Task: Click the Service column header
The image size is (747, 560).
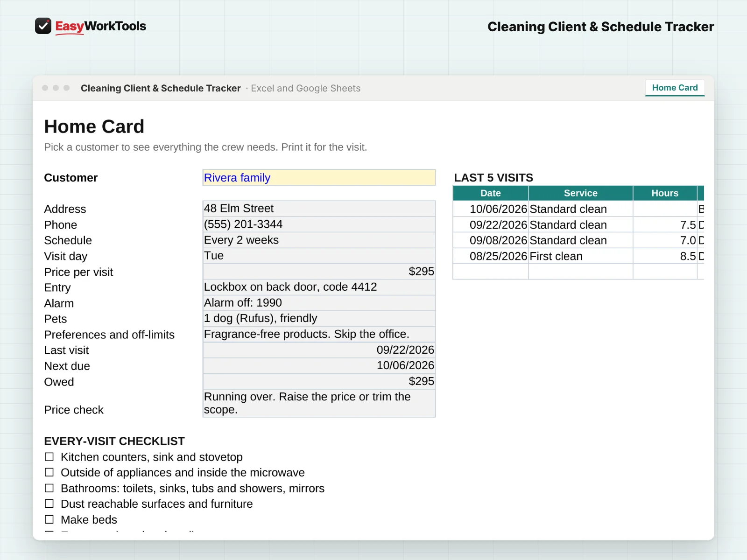Action: [581, 193]
